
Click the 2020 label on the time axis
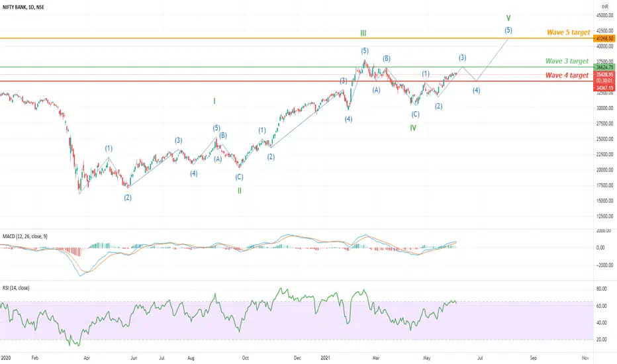point(5,358)
